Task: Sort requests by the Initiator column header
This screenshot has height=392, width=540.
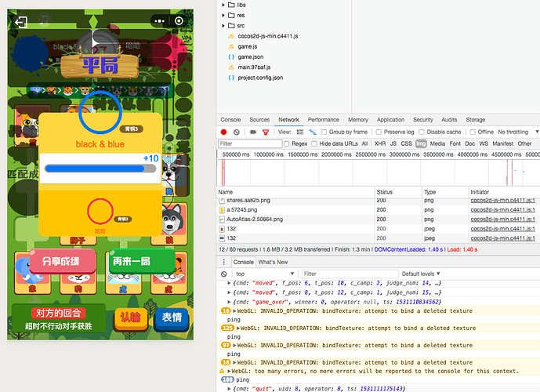Action: (x=505, y=192)
